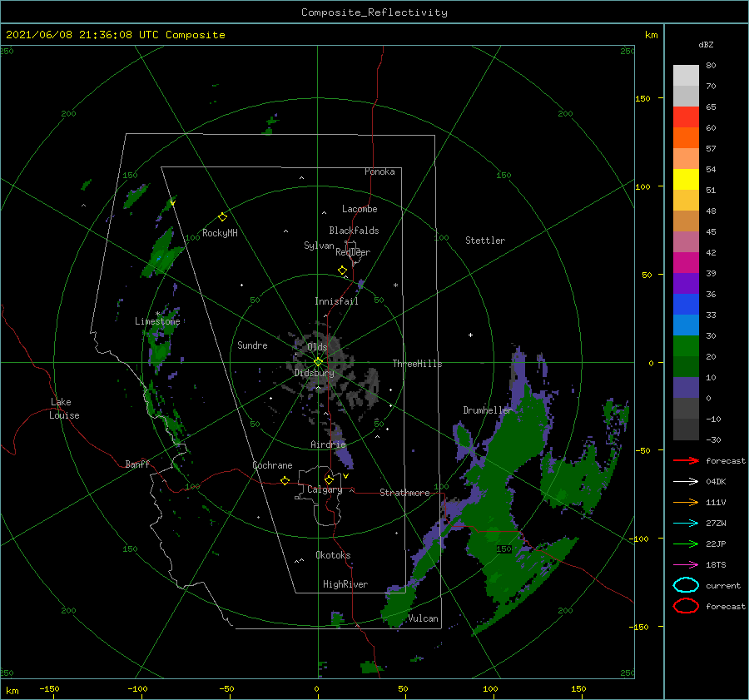Click the Didsbury label
This screenshot has width=749, height=700.
click(315, 373)
